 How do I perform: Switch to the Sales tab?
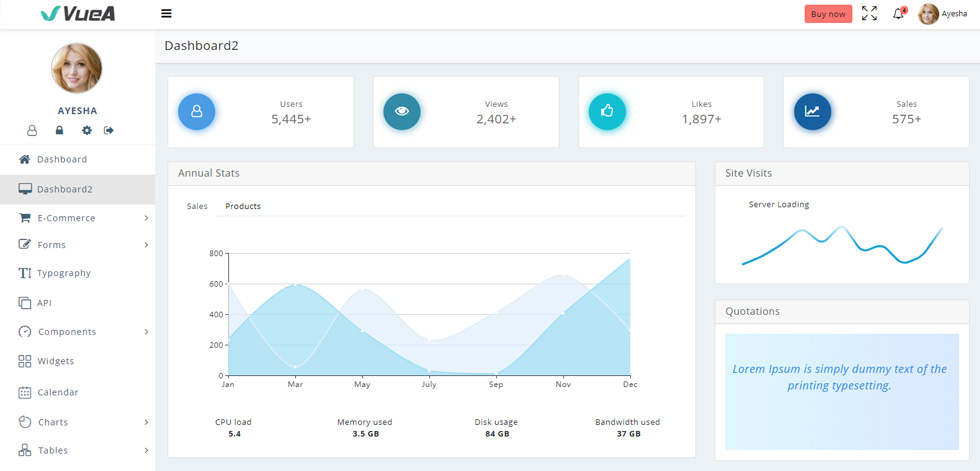click(197, 206)
